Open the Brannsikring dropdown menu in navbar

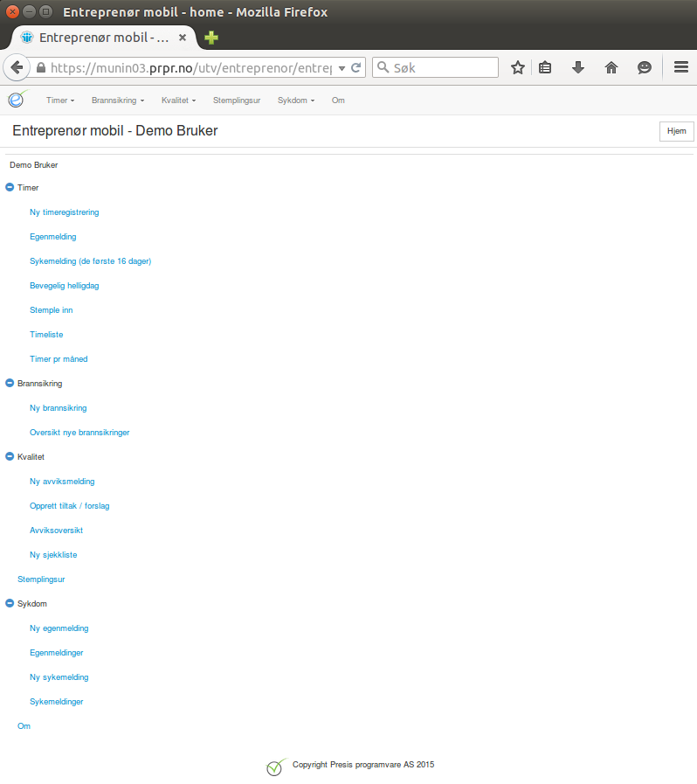point(118,100)
